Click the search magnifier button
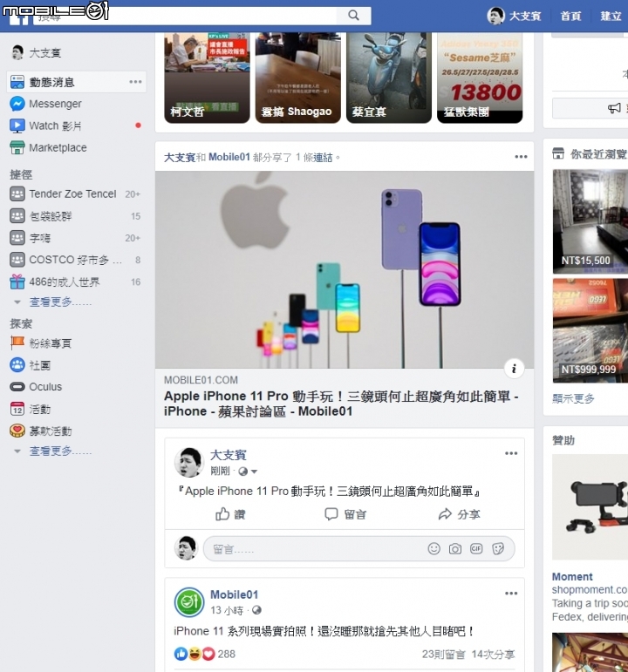Image resolution: width=628 pixels, height=672 pixels. tap(353, 16)
